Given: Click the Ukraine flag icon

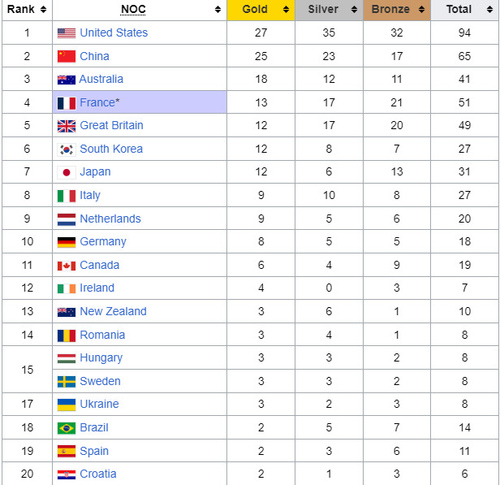Looking at the screenshot, I should point(66,405).
